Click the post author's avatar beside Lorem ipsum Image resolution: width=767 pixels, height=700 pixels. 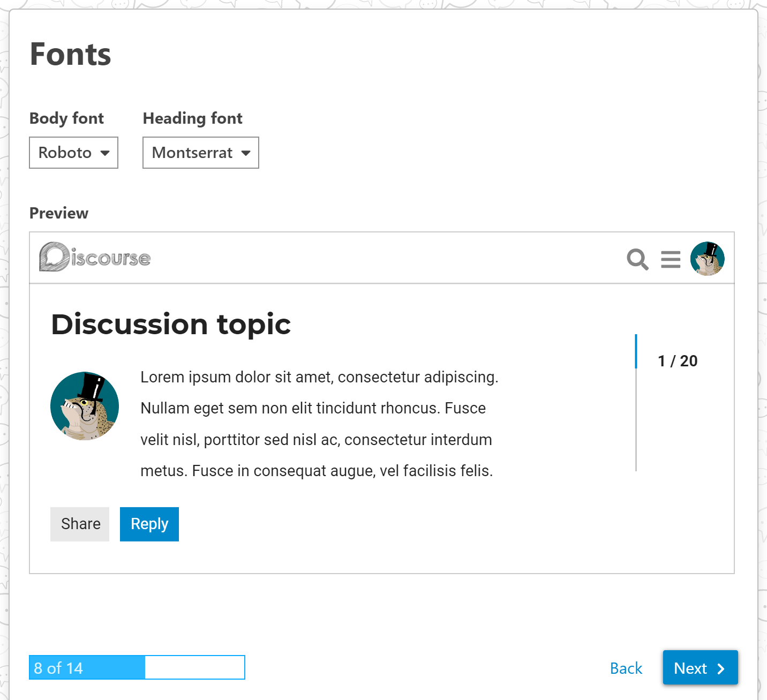click(x=85, y=406)
